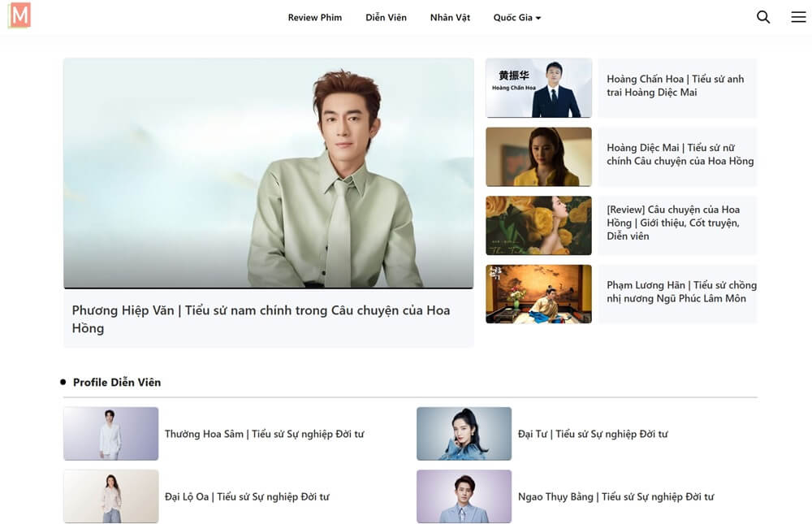Click the Phạm Lương Hãn thumbnail

(538, 294)
